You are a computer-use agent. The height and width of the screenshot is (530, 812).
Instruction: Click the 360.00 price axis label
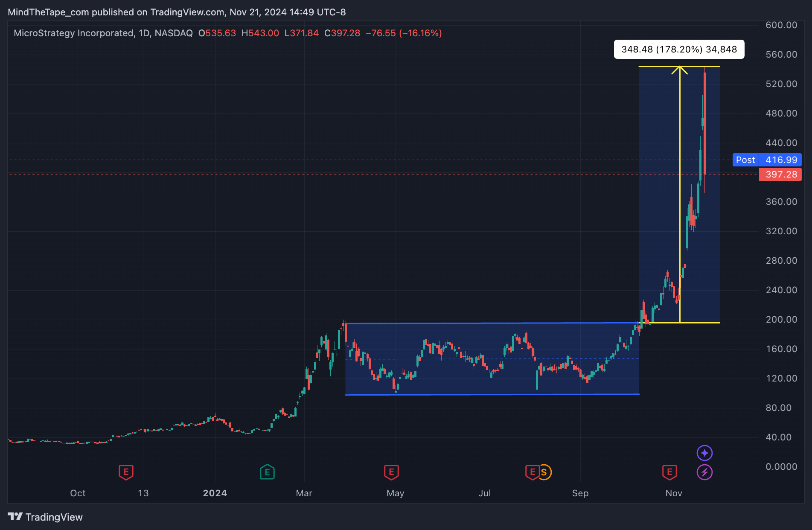coord(781,202)
